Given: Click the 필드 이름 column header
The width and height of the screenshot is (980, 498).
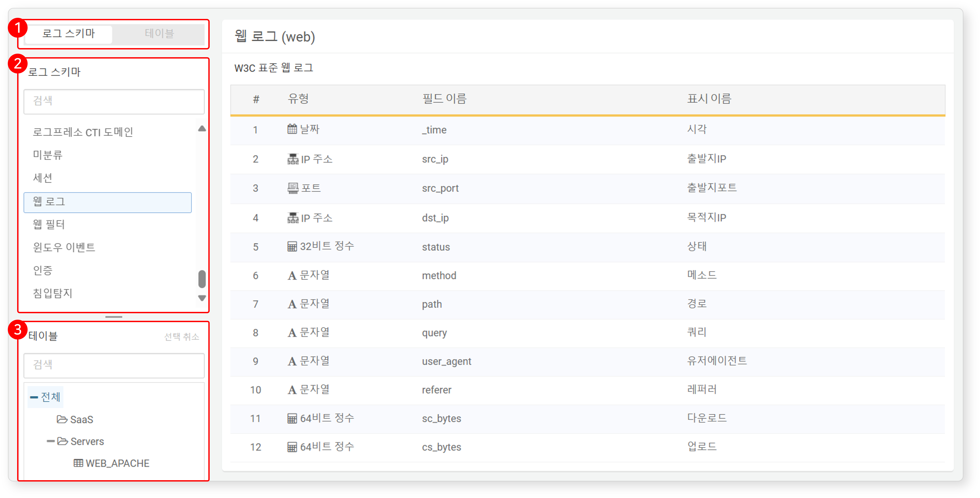Looking at the screenshot, I should 444,99.
